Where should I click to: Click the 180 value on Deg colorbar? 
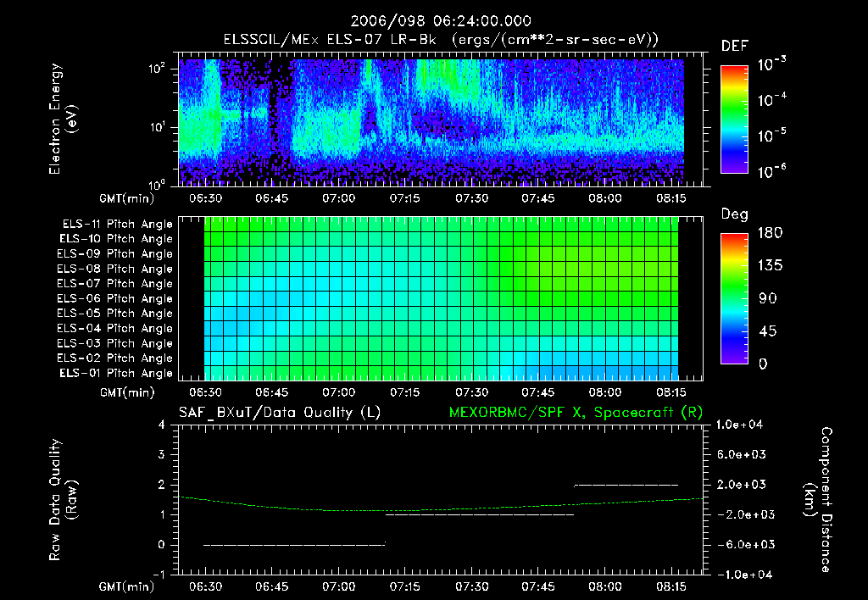(x=770, y=232)
